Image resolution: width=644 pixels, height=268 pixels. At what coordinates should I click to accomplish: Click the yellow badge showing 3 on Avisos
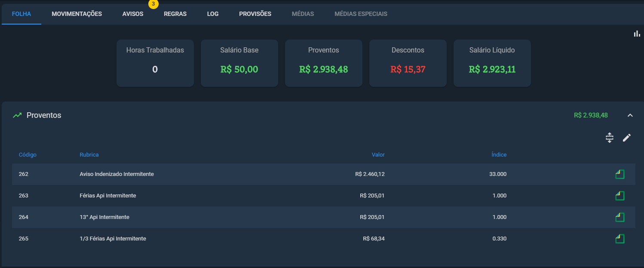click(x=153, y=4)
